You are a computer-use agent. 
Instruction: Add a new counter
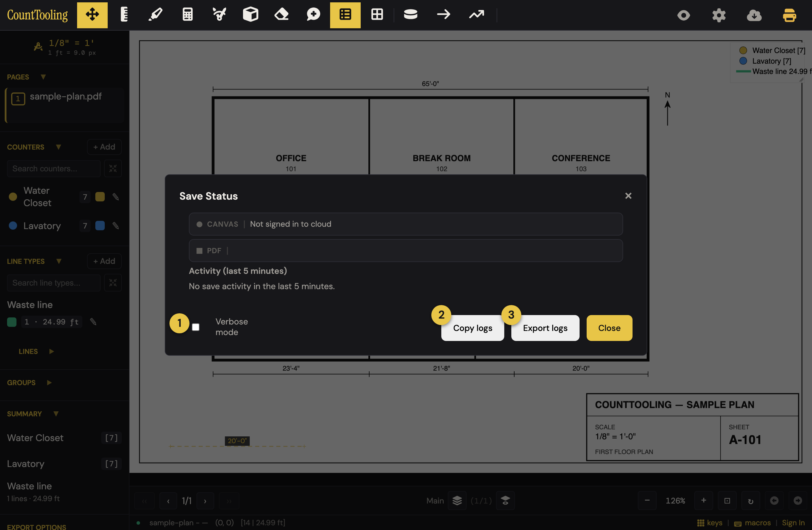tap(104, 147)
